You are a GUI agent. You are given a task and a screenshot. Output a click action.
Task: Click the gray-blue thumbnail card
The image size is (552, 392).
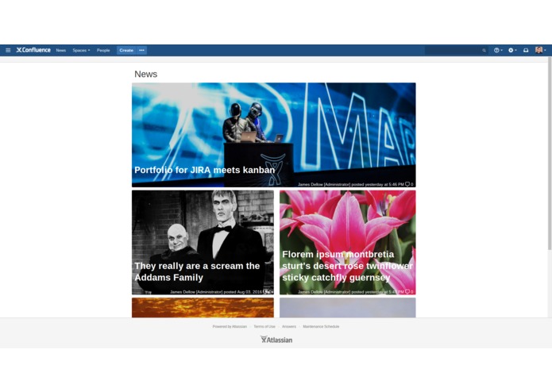[x=347, y=308]
